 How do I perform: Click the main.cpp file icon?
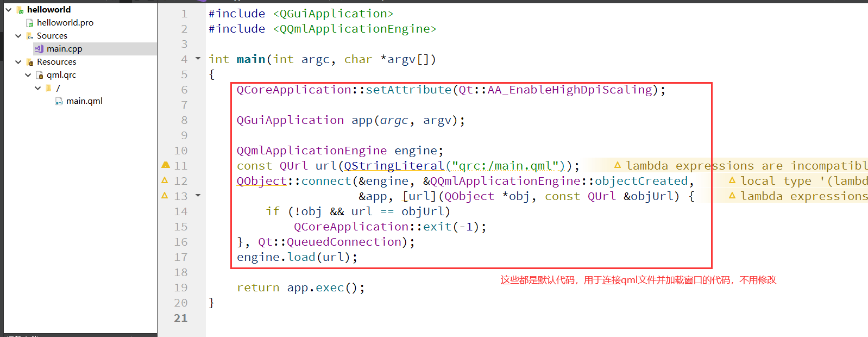pos(39,49)
